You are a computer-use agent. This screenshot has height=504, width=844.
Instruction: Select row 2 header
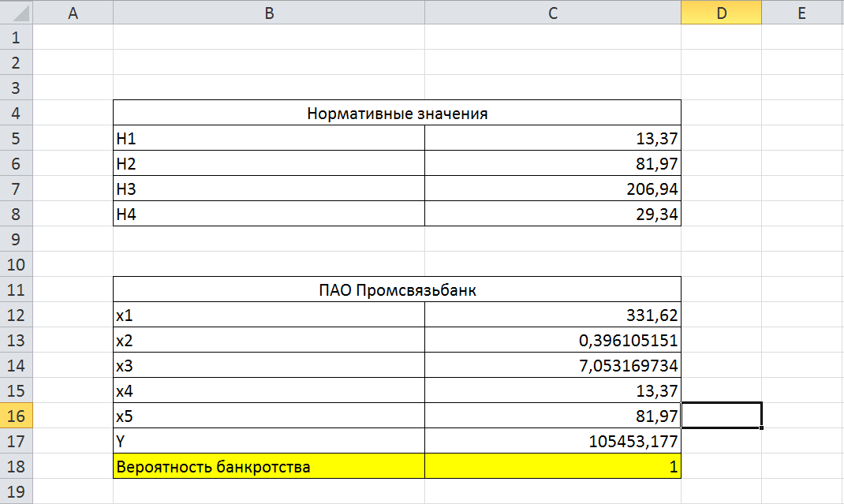tap(16, 62)
